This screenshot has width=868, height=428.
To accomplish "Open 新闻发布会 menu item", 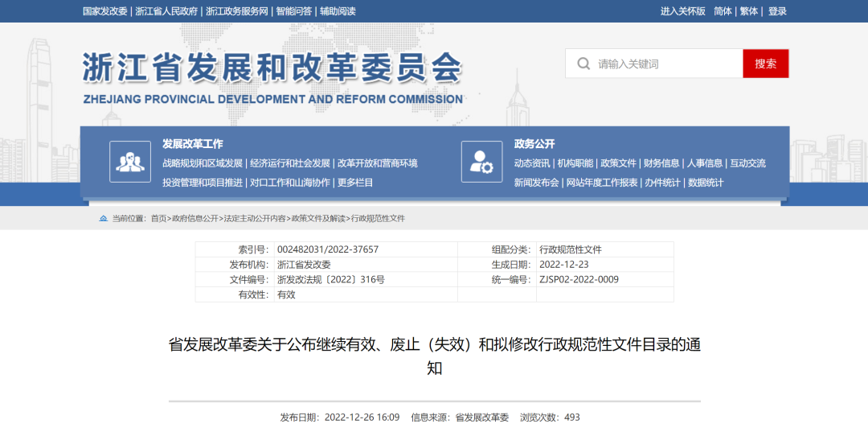I will [x=536, y=183].
